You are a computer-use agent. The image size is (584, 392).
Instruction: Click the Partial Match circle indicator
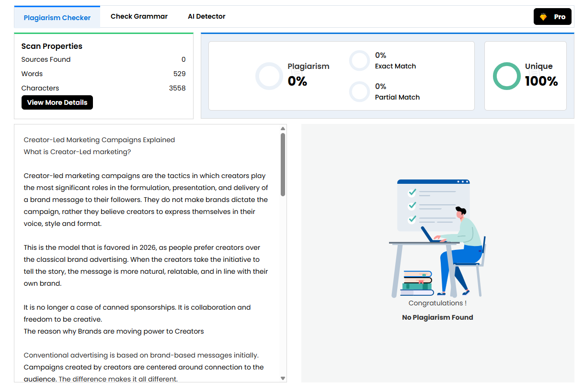[x=359, y=92]
